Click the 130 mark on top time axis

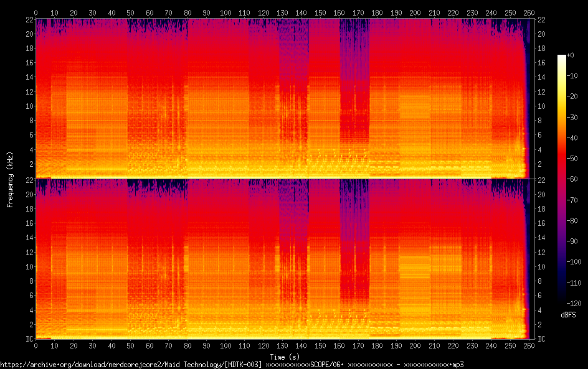(283, 12)
